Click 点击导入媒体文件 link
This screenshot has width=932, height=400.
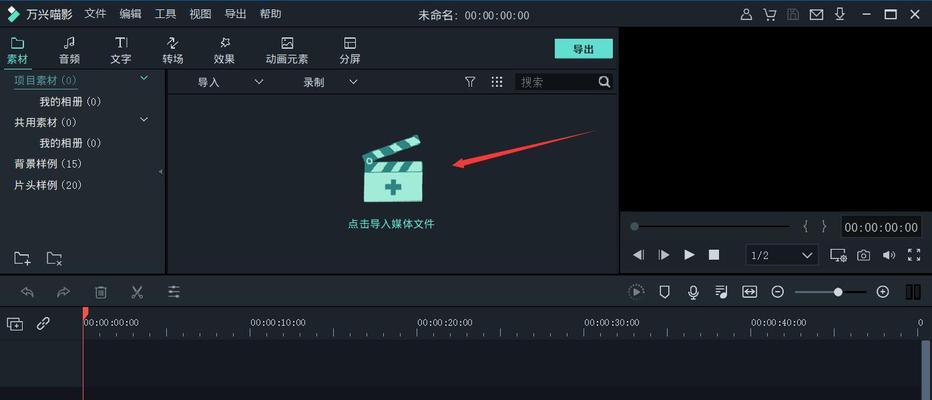tap(391, 225)
